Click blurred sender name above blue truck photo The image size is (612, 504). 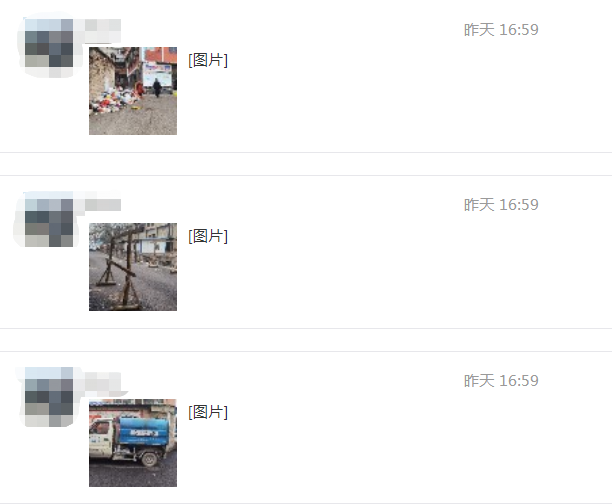(103, 381)
